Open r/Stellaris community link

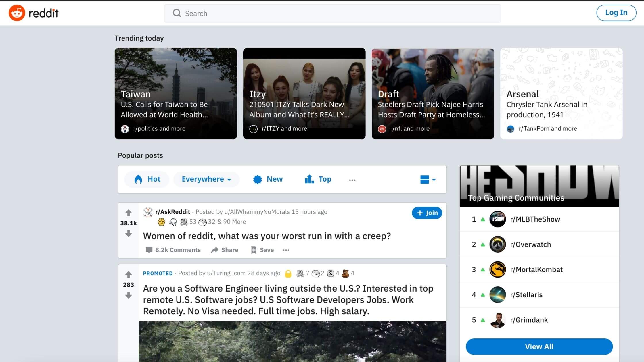coord(526,295)
